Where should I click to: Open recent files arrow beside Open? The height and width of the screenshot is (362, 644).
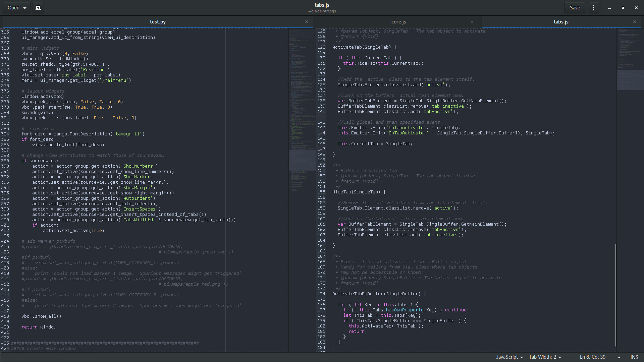pyautogui.click(x=25, y=8)
